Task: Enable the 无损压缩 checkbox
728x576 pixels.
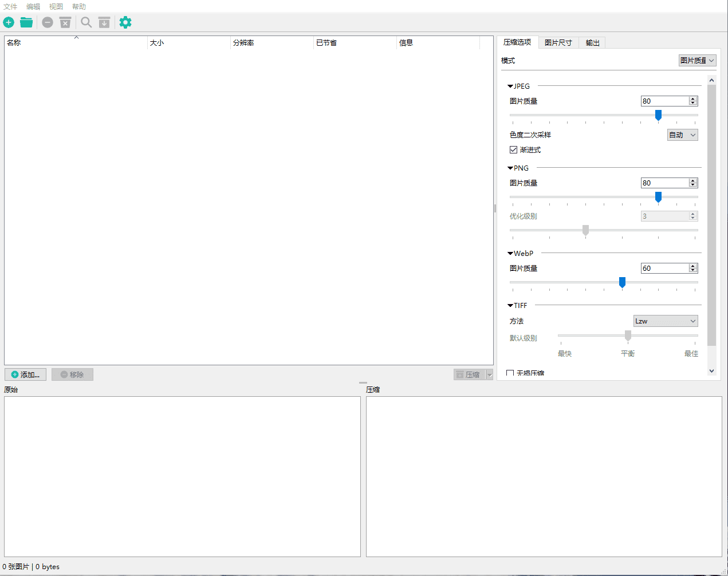Action: point(510,373)
